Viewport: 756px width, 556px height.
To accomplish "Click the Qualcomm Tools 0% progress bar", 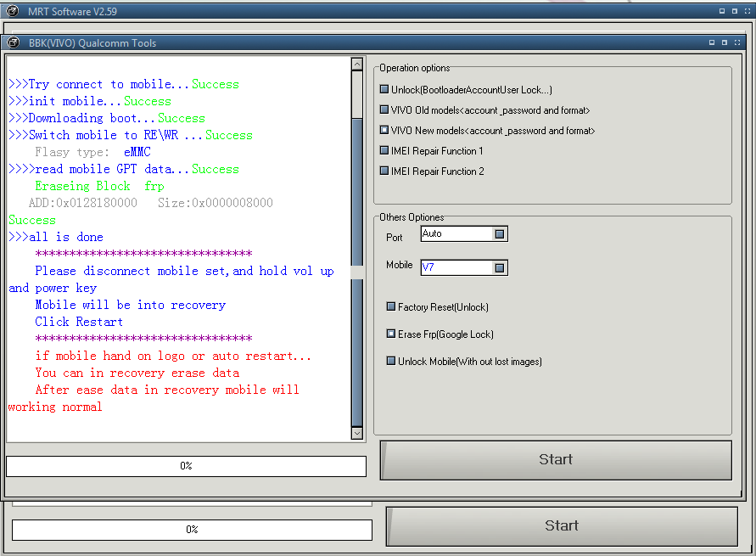I will click(186, 466).
